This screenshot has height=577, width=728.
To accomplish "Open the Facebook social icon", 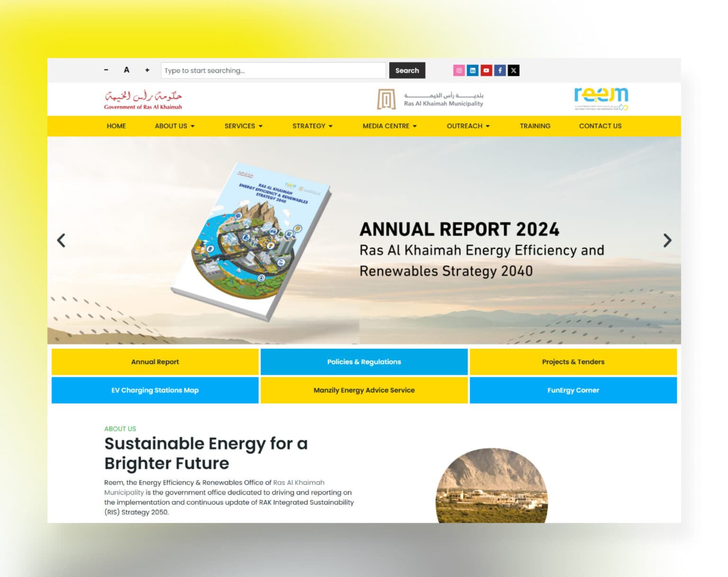I will coord(500,71).
